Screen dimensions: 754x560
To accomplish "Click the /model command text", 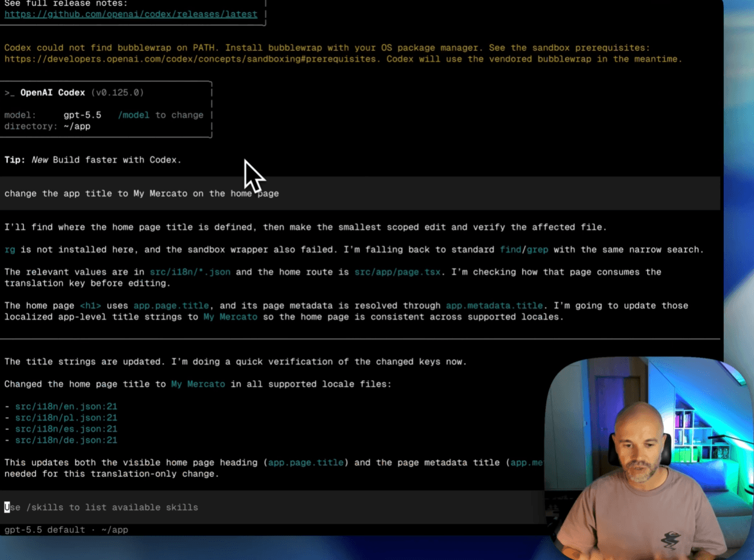I will 134,115.
